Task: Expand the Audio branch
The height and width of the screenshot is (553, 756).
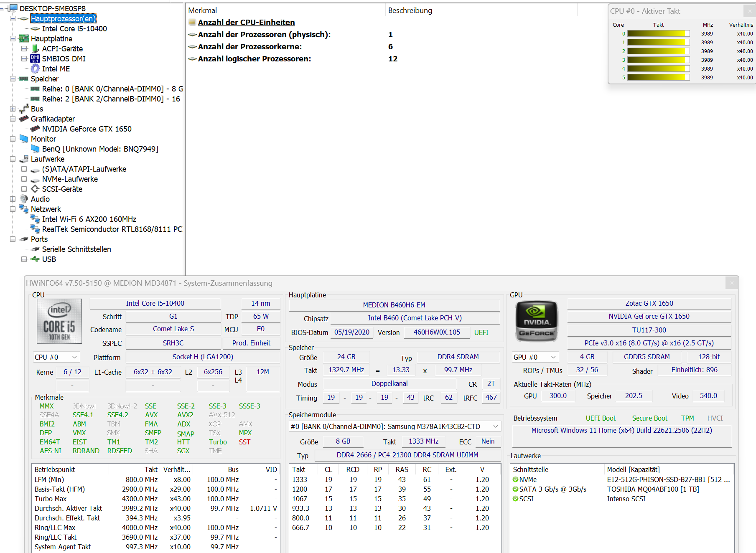Action: 13,199
